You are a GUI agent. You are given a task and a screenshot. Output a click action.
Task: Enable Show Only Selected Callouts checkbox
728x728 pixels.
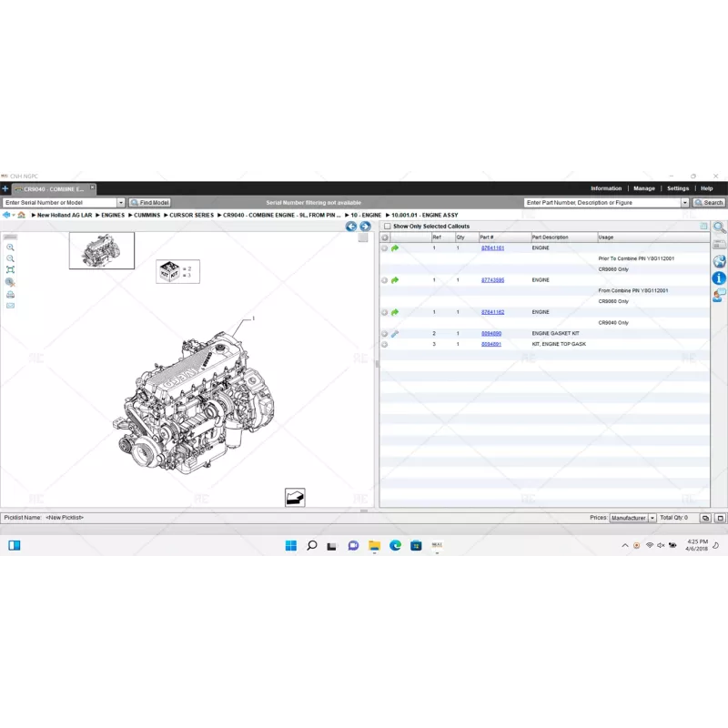tap(387, 227)
